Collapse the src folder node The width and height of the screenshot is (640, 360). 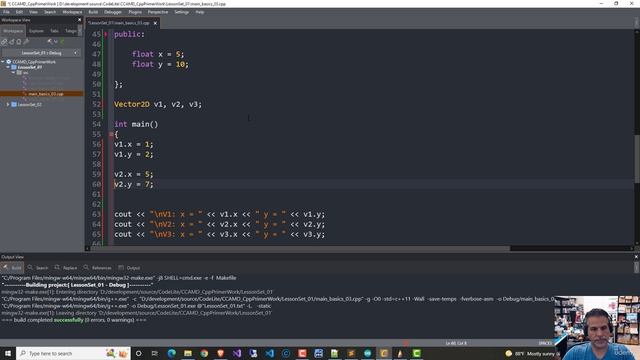pyautogui.click(x=13, y=73)
